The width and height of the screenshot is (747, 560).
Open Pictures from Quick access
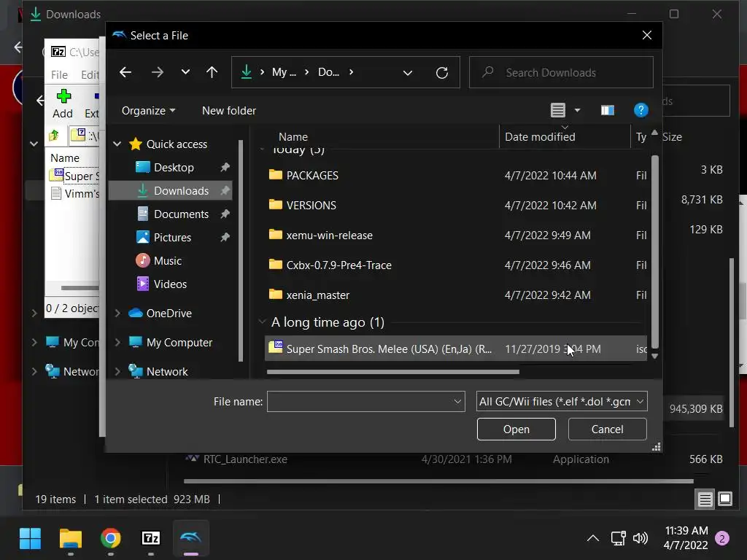172,238
